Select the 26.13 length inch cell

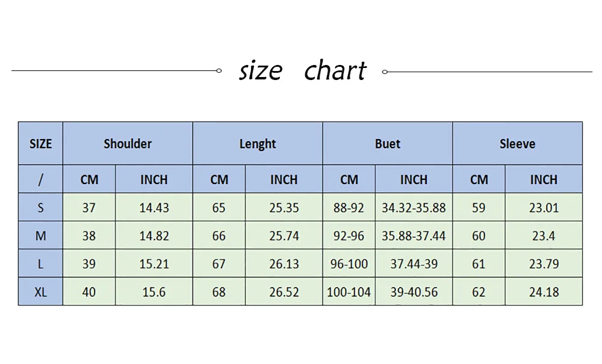pyautogui.click(x=284, y=264)
